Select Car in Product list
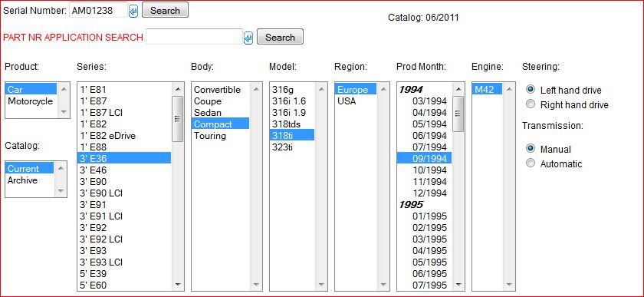 click(31, 89)
